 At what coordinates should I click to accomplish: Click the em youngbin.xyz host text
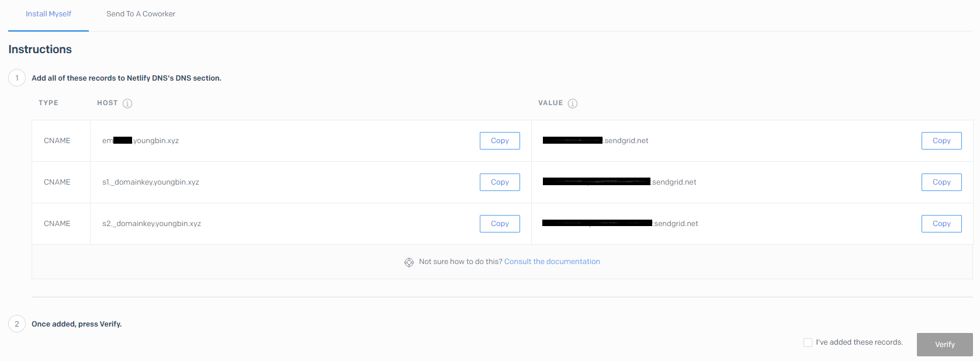[x=155, y=141]
